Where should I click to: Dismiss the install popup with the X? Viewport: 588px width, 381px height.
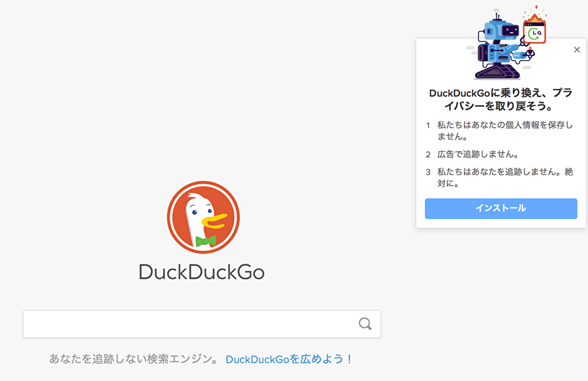coord(577,50)
